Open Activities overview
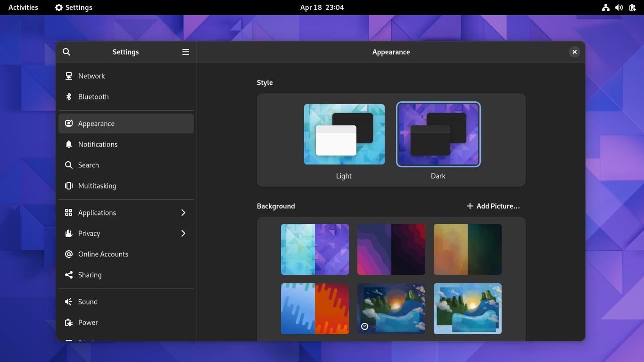Image resolution: width=644 pixels, height=362 pixels. point(23,8)
